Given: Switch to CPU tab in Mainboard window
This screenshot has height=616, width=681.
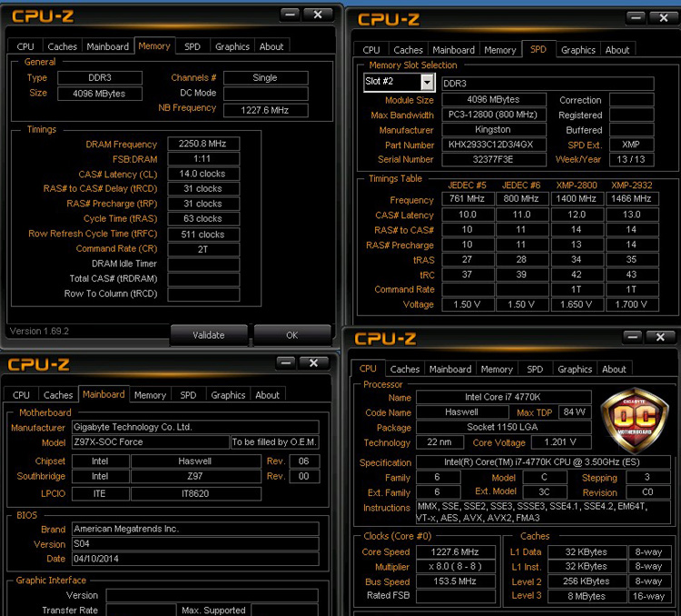Looking at the screenshot, I should [21, 395].
